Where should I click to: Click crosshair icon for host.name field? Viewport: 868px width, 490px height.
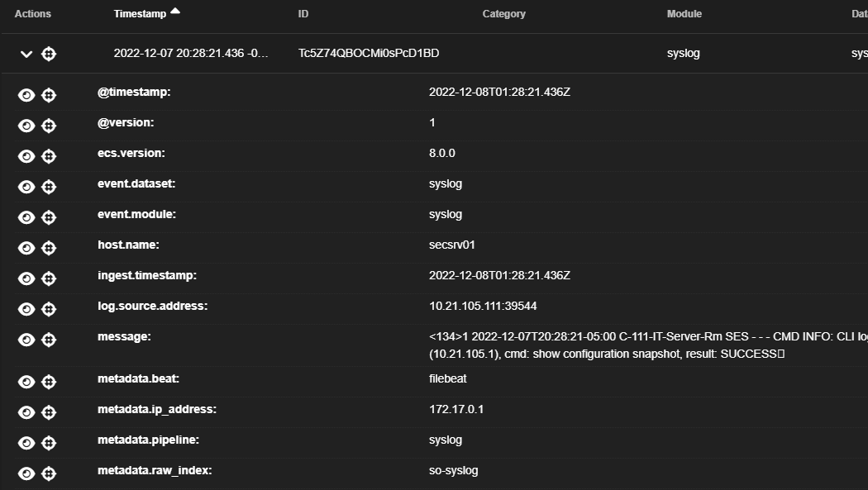(x=49, y=248)
